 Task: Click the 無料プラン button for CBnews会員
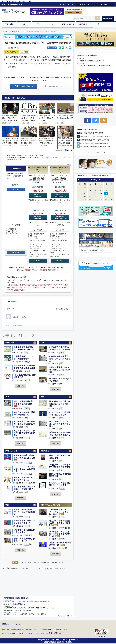pyautogui.click(x=16, y=185)
